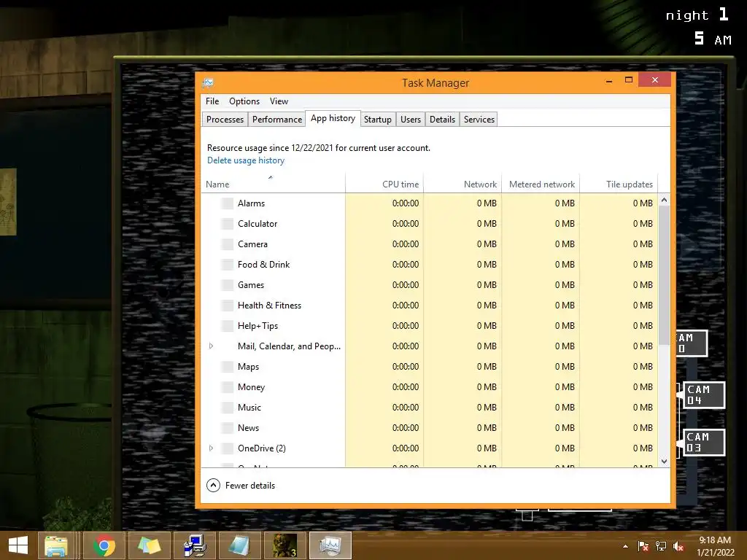Sort by the Name column header
747x560 pixels.
coord(273,184)
